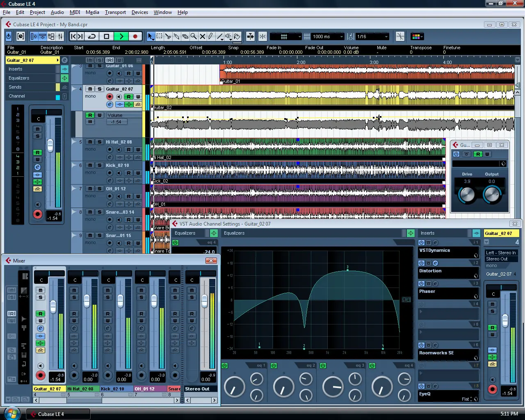Image resolution: width=525 pixels, height=420 pixels.
Task: Open the quantize dropdown showing 1/16
Action: 372,37
